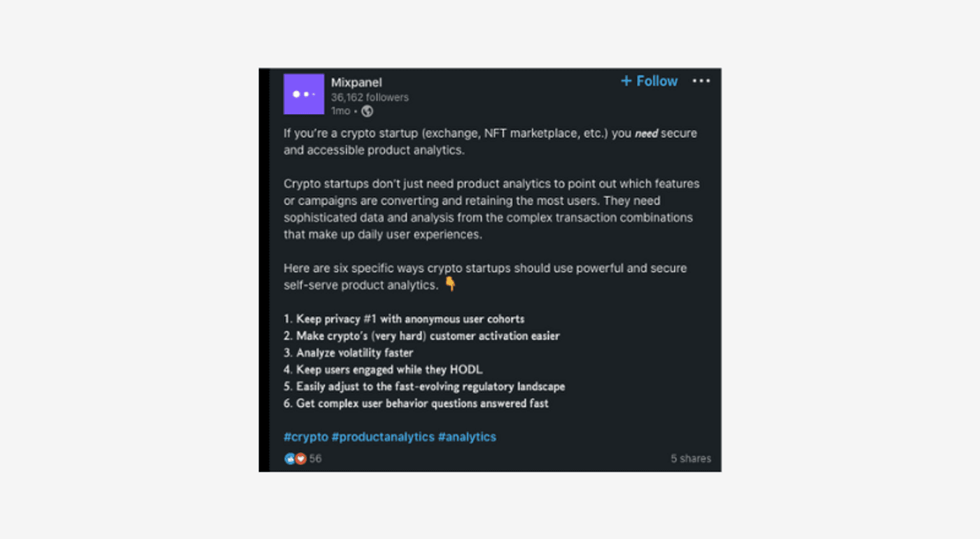Open the #analytics hashtag

pos(467,437)
